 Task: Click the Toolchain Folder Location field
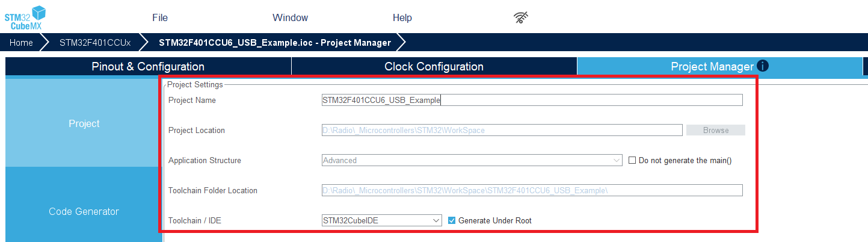532,191
